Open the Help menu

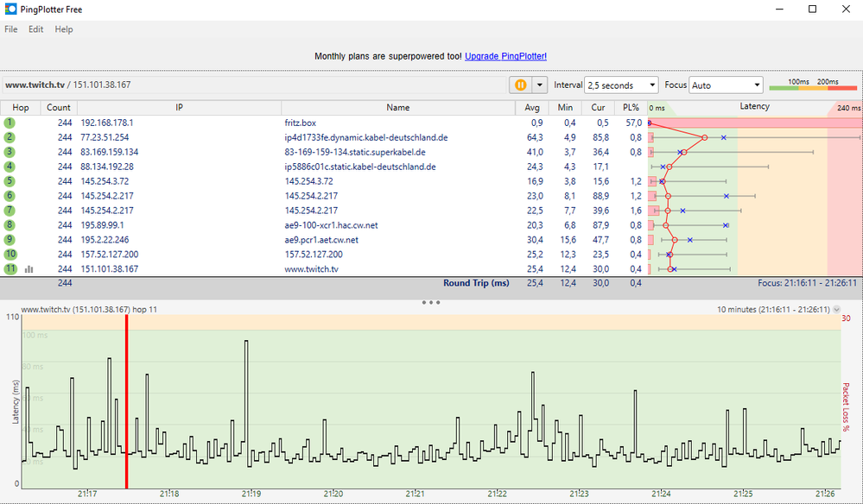pyautogui.click(x=64, y=29)
